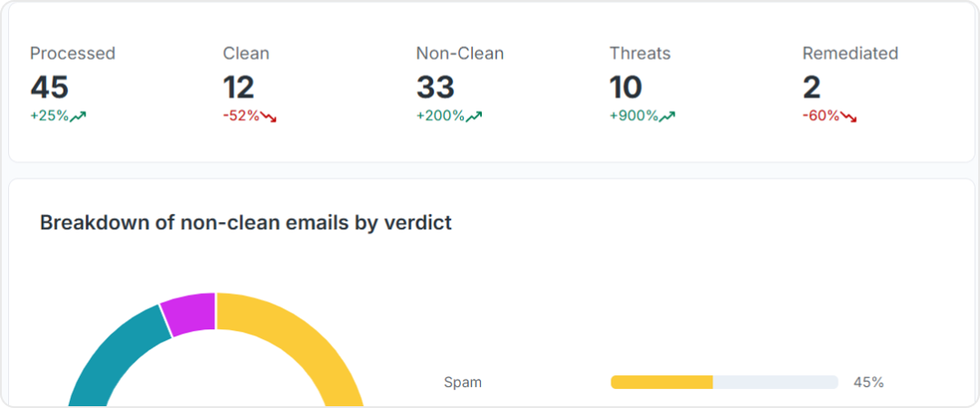Click the upward trend arrow under Processed
This screenshot has width=980, height=408.
click(78, 116)
